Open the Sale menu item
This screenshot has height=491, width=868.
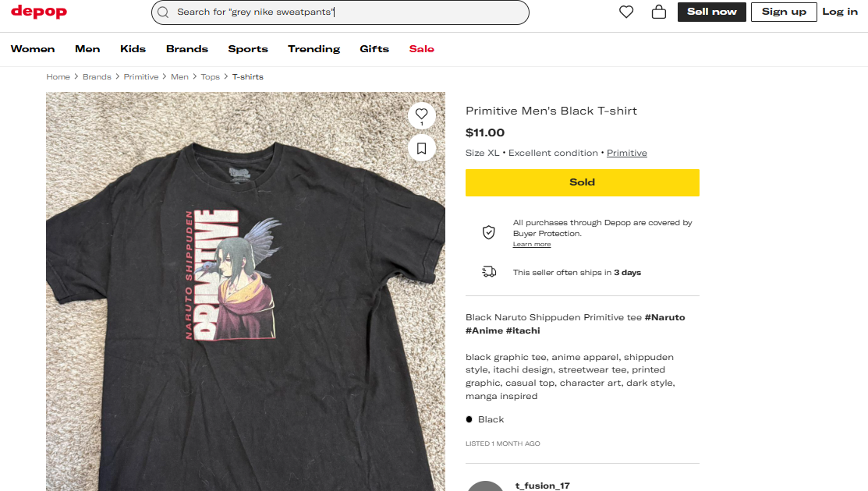(421, 49)
